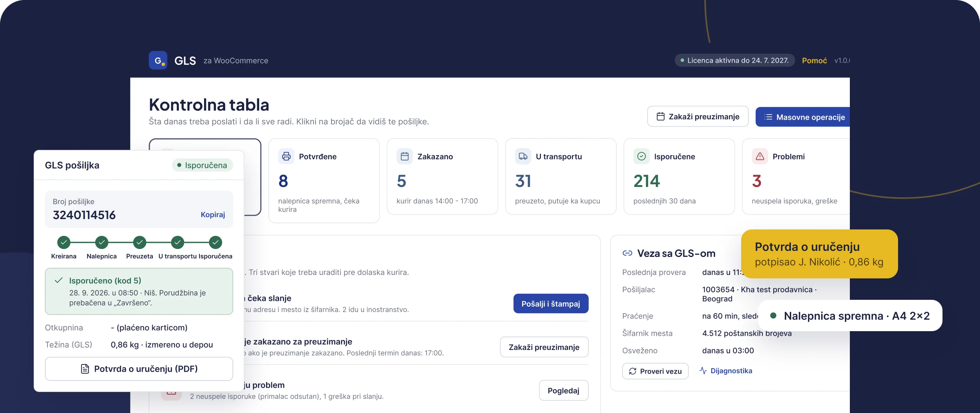Click the checkmark icon beside Isporučeno (kod 5)
The height and width of the screenshot is (413, 980).
59,280
